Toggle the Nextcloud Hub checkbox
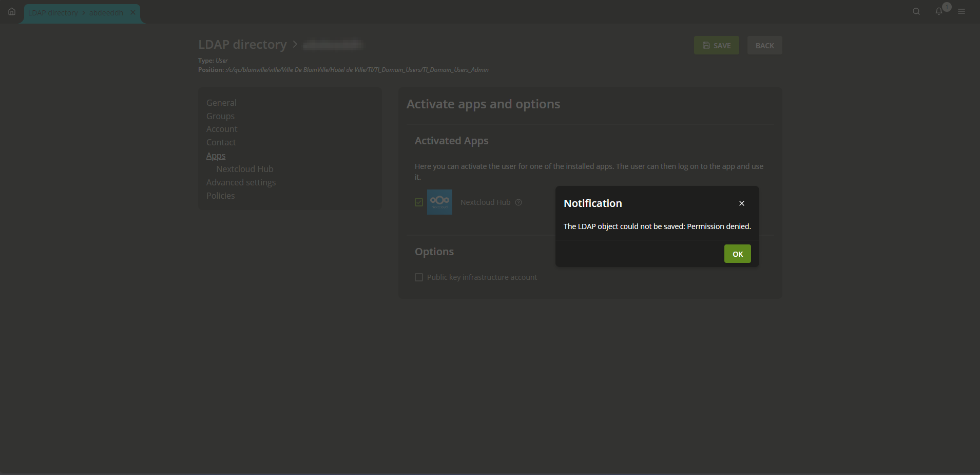 419,202
